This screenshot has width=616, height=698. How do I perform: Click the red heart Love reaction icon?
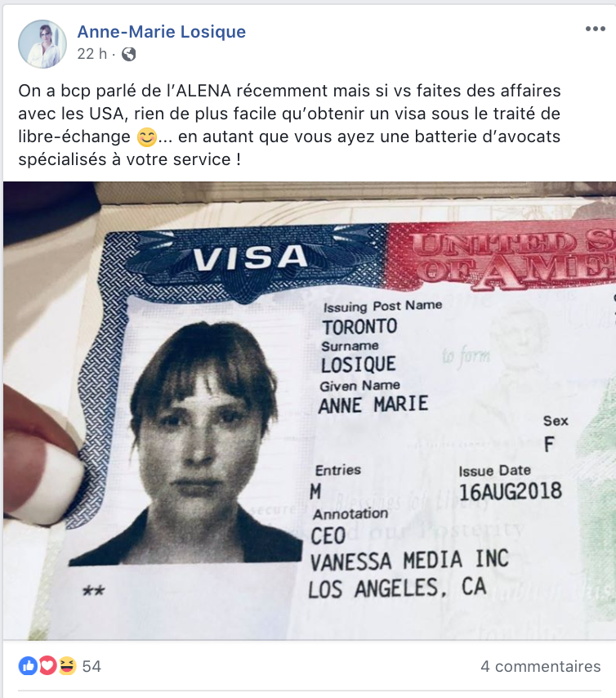pos(47,666)
